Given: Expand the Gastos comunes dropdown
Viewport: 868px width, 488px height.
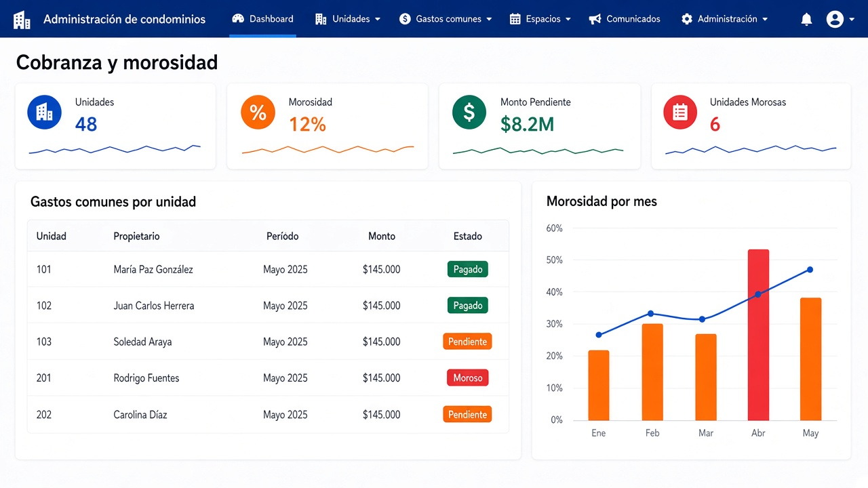Looking at the screenshot, I should [x=446, y=19].
